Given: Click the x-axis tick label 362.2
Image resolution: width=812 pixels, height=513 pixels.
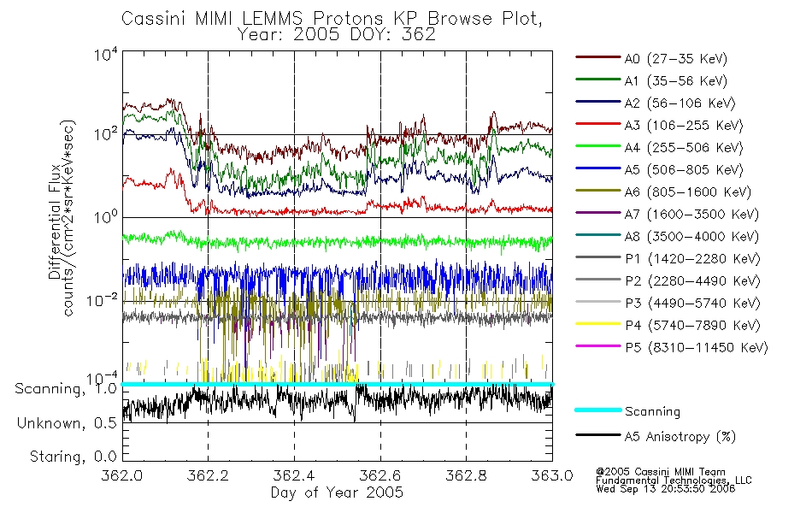Looking at the screenshot, I should click(x=208, y=475).
